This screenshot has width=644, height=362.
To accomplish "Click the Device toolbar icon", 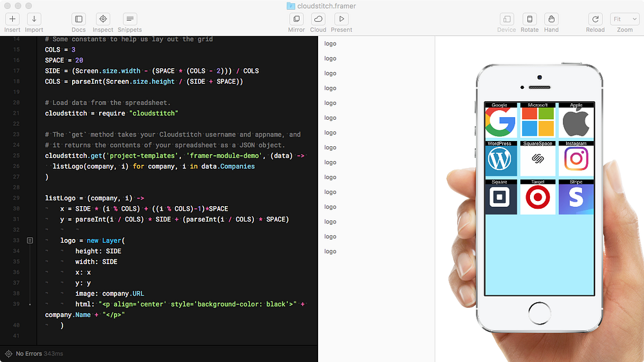I will coord(507,19).
